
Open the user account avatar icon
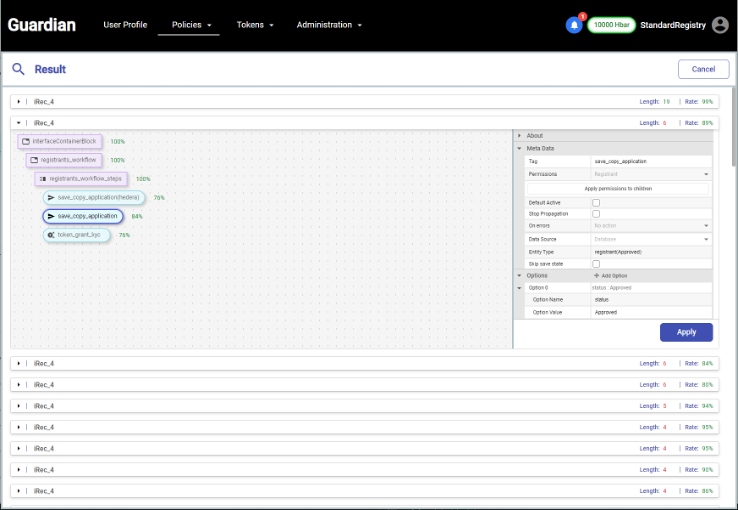pyautogui.click(x=720, y=25)
